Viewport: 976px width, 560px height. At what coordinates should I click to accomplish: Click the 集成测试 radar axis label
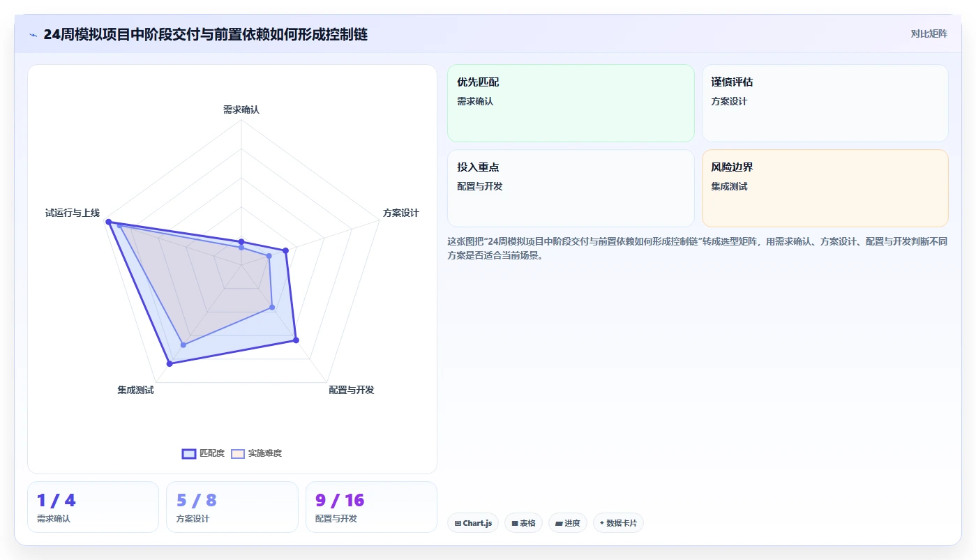[135, 390]
